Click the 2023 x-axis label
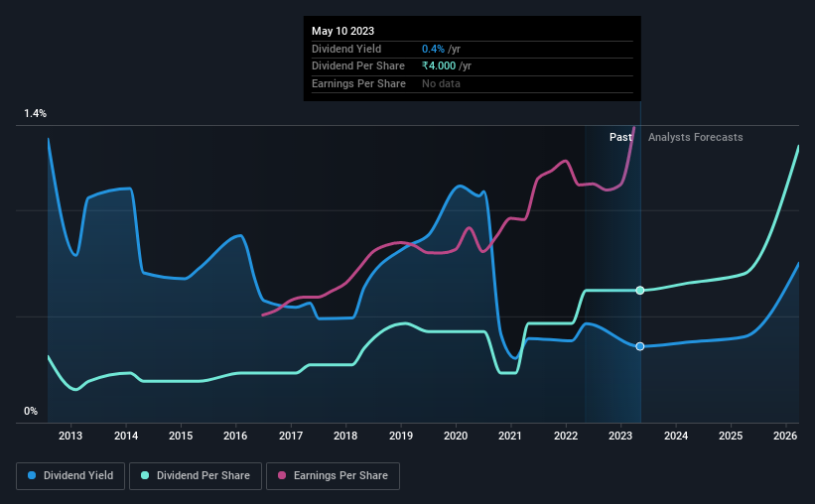The height and width of the screenshot is (504, 815). tap(620, 436)
